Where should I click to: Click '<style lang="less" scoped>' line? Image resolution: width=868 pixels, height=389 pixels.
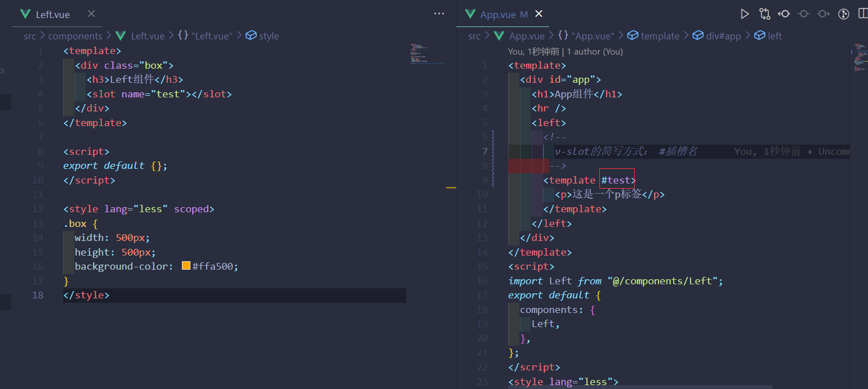point(139,209)
